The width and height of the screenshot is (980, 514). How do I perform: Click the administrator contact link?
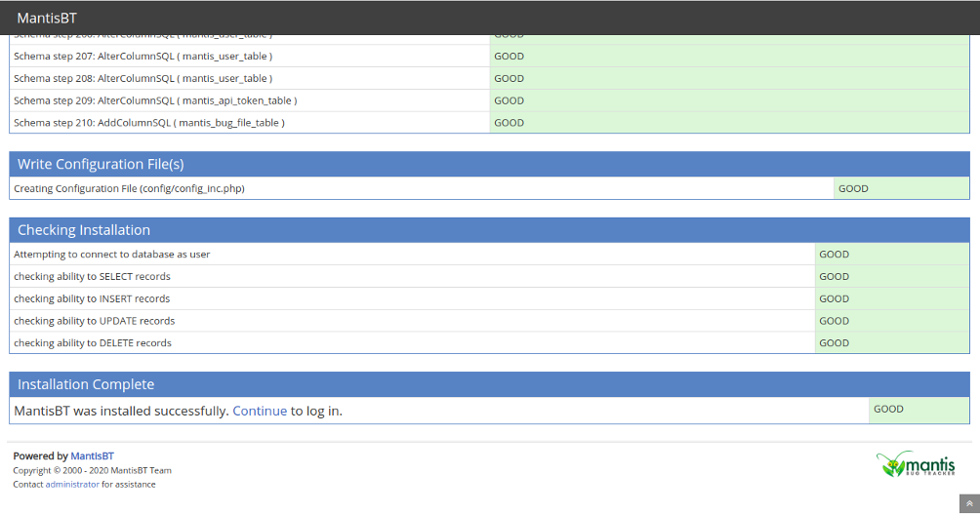pos(72,484)
